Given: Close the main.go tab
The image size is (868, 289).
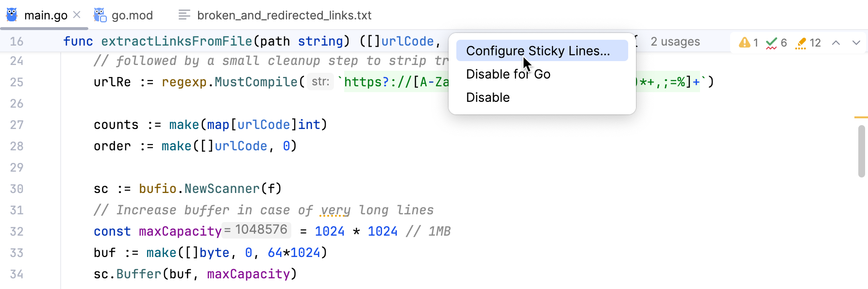Looking at the screenshot, I should tap(76, 15).
